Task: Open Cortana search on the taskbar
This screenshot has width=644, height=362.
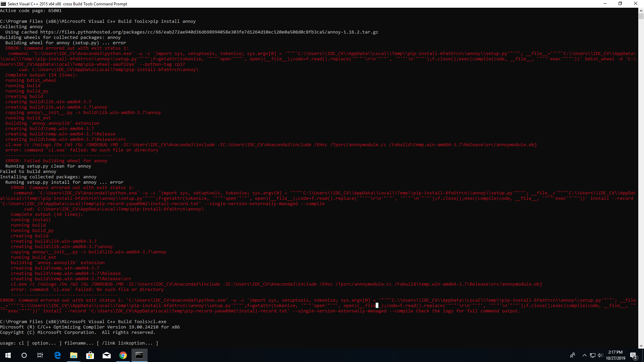Action: click(x=24, y=355)
